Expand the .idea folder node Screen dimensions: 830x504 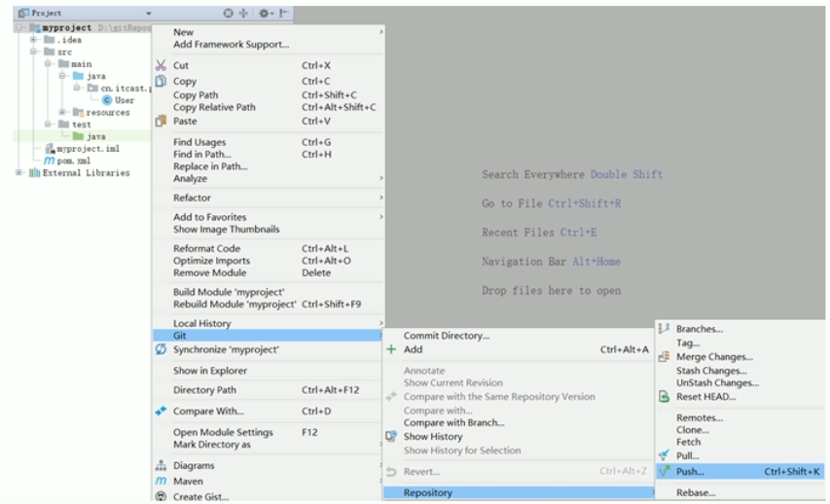[33, 40]
